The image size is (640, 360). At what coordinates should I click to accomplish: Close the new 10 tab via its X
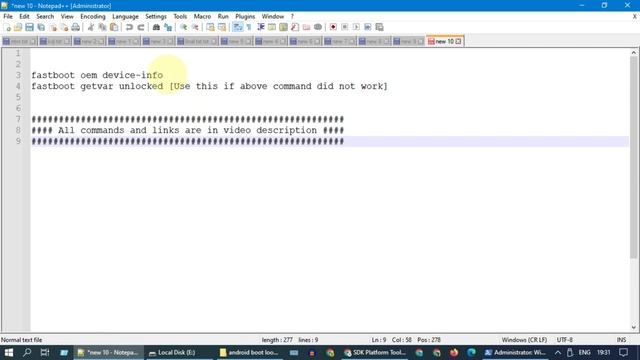(458, 41)
